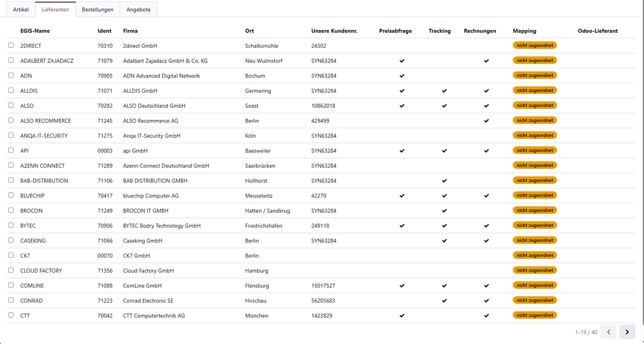Click customer number 10862018
Viewport: 644px width, 344px height.
[x=323, y=106]
